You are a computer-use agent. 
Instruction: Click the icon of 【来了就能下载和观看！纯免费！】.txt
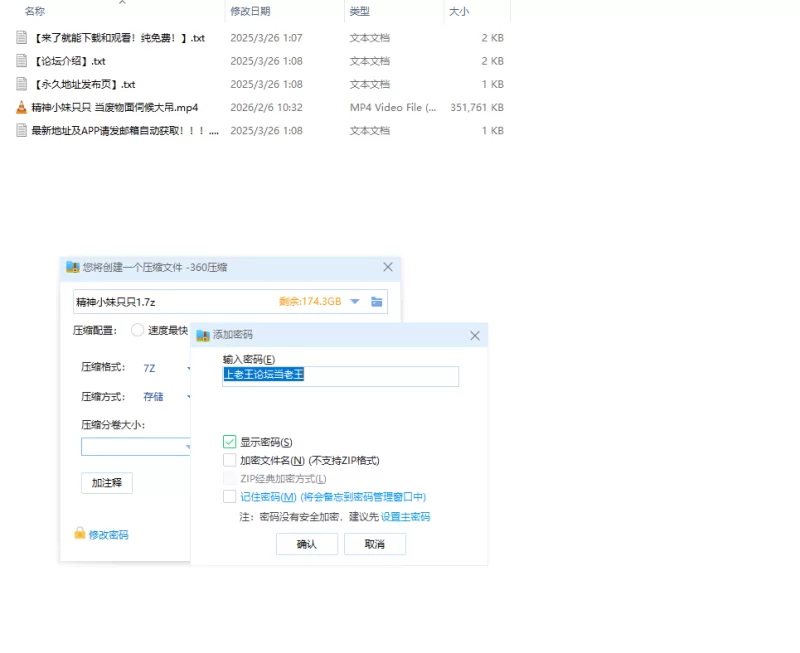coord(21,38)
